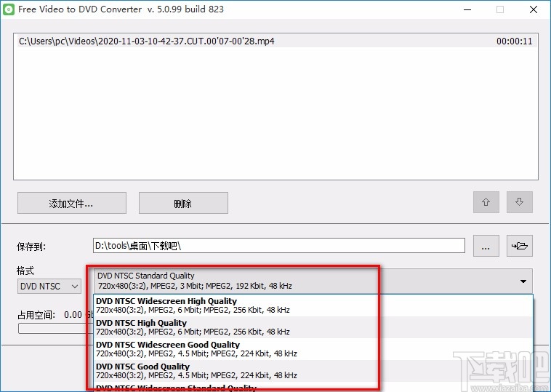Open output folder icon button

pyautogui.click(x=519, y=246)
